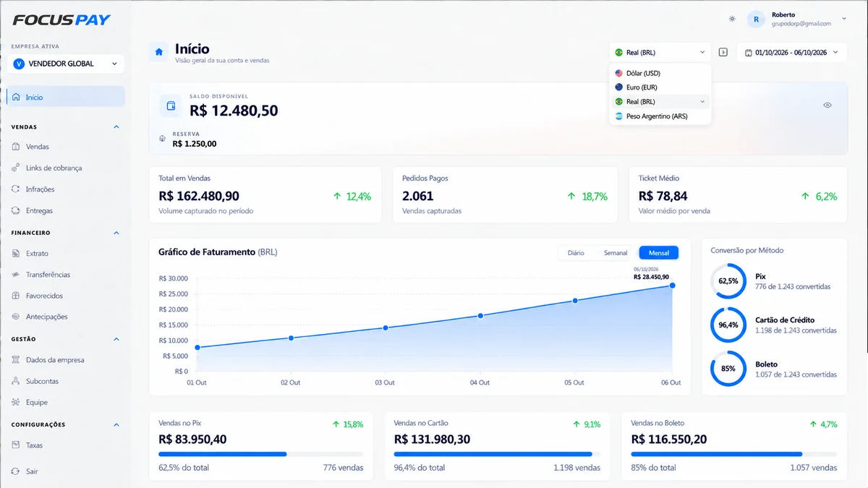Select Peso Argentino (ARS) currency
The image size is (868, 488).
pos(660,116)
